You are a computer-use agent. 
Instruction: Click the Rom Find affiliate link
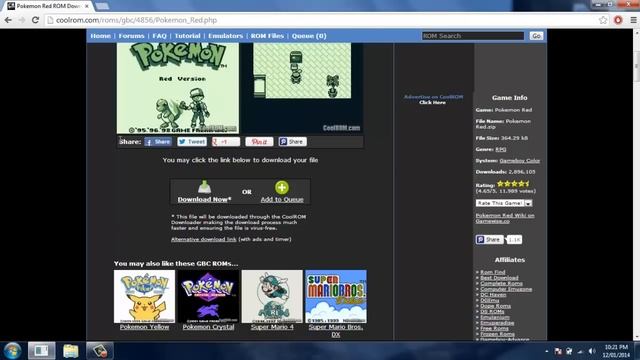point(493,272)
